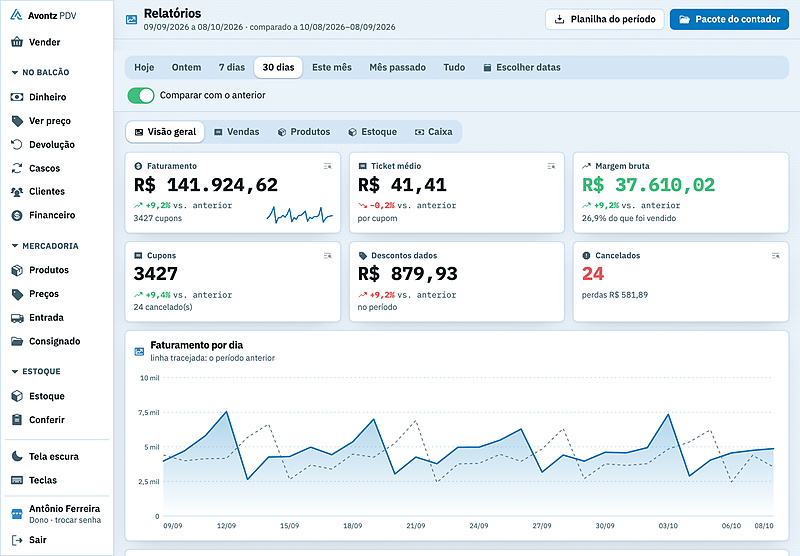The height and width of the screenshot is (556, 800).
Task: Open details icon on Ticket médio card
Action: tap(551, 166)
